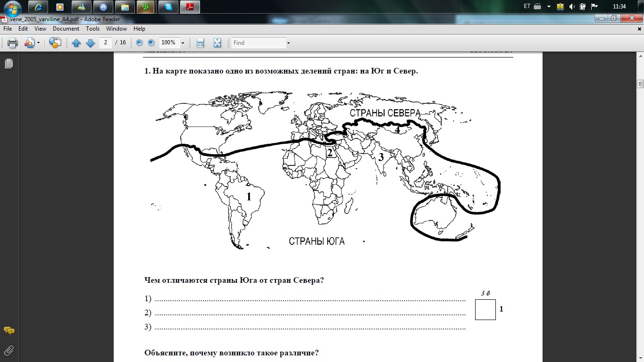Click the globe web conference icon
The height and width of the screenshot is (362, 644).
[x=55, y=43]
